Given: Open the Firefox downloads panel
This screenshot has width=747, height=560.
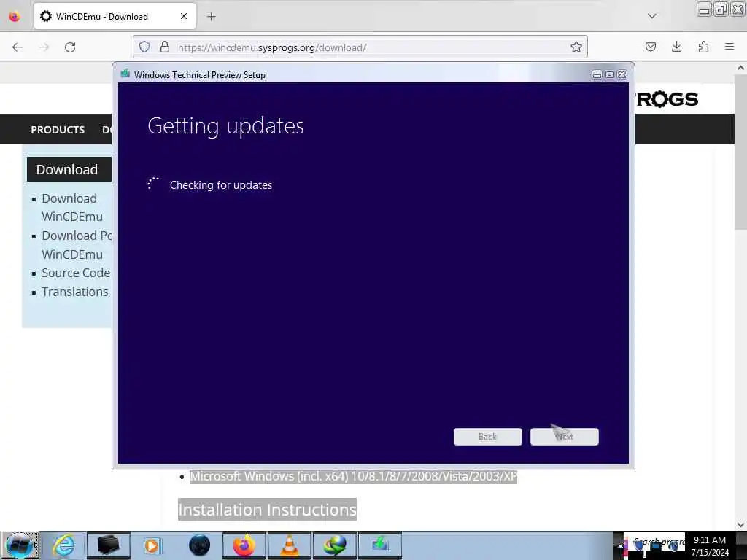Looking at the screenshot, I should point(676,47).
